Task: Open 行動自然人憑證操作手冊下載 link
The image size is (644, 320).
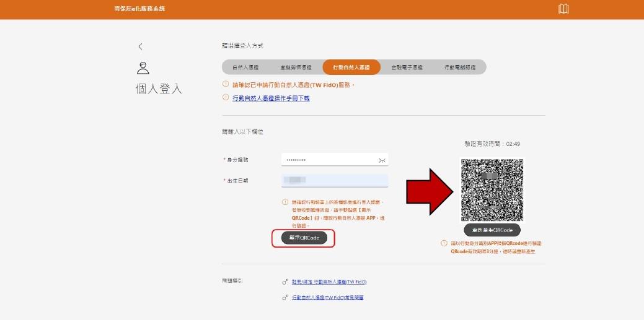Action: point(271,98)
